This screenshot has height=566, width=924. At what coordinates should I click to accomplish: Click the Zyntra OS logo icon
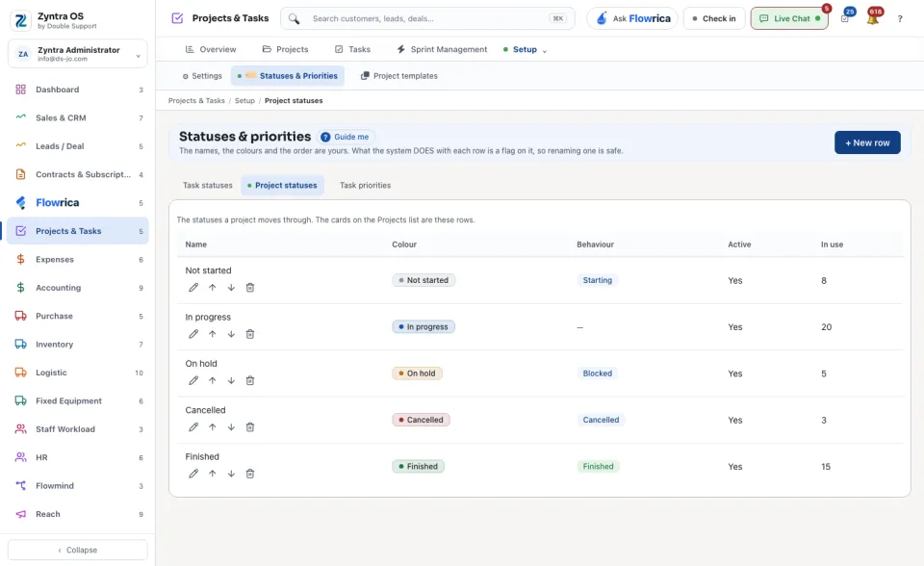pos(20,20)
